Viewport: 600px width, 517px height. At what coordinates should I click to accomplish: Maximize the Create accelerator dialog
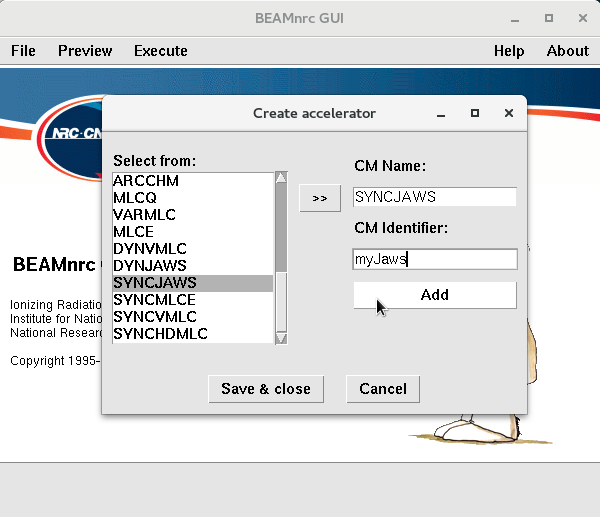[475, 113]
